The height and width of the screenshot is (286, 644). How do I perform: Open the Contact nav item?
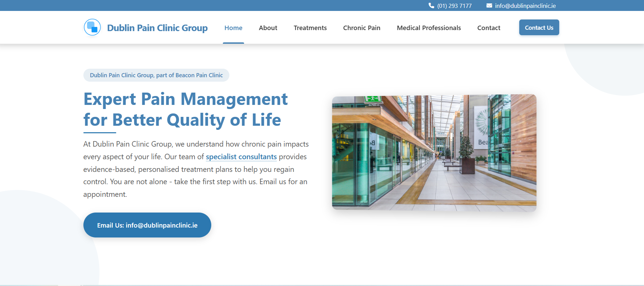[x=488, y=28]
